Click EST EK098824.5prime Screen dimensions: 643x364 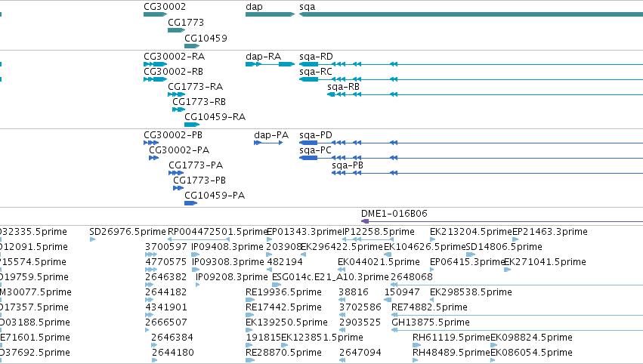tap(531, 338)
